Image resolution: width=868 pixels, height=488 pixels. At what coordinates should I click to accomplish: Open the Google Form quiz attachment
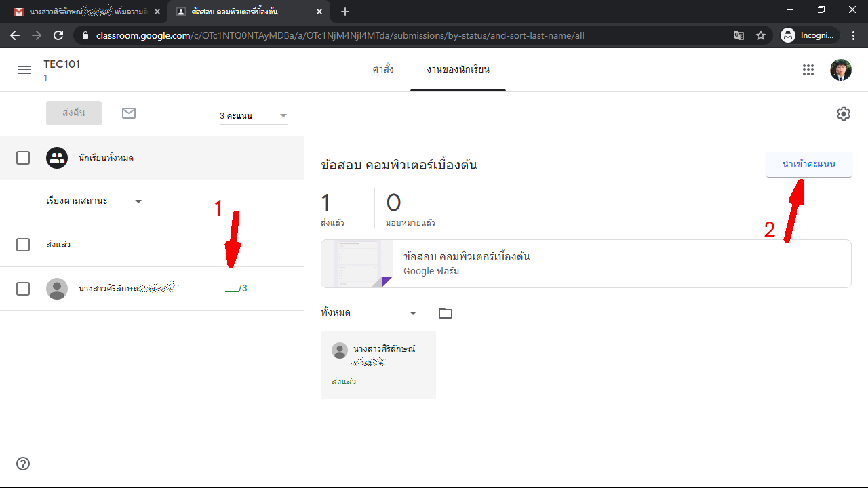click(586, 264)
